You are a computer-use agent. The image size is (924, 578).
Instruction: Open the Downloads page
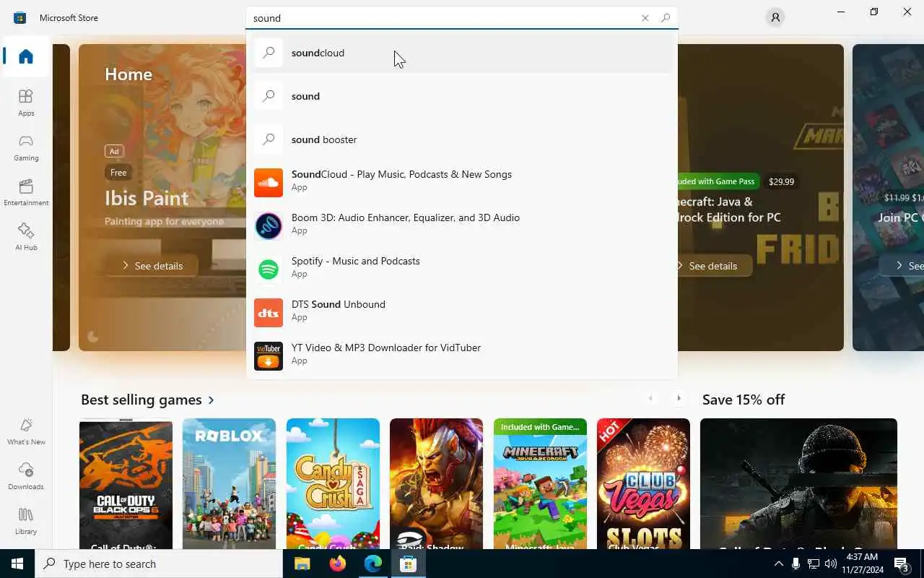[26, 476]
